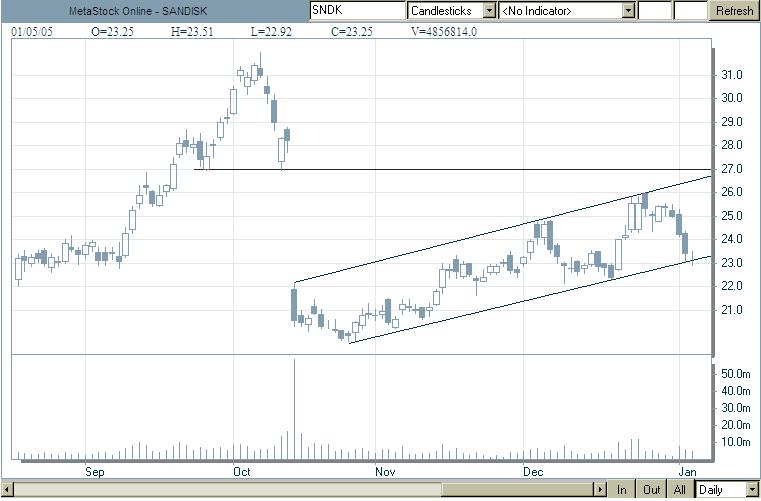
Task: Click the Sep label on time axis
Action: coord(95,472)
